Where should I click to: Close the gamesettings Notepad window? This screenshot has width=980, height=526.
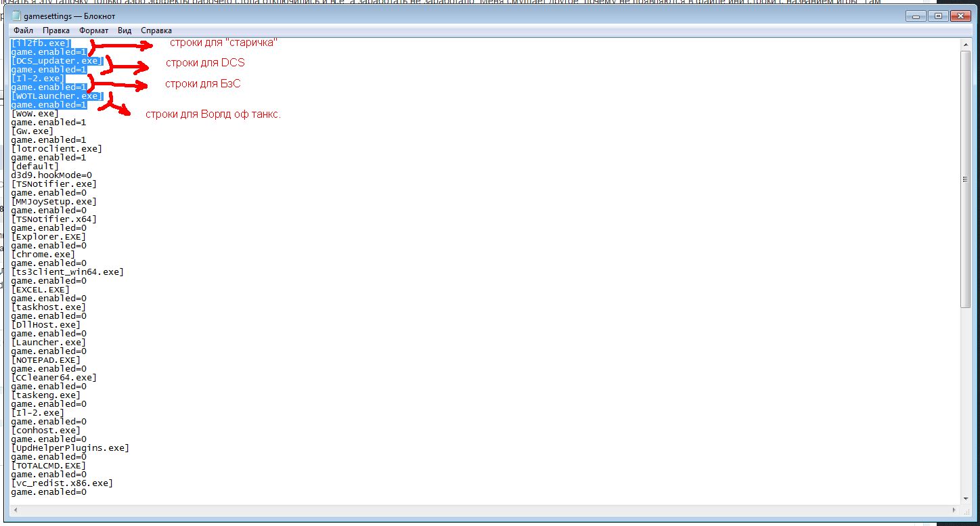point(960,16)
